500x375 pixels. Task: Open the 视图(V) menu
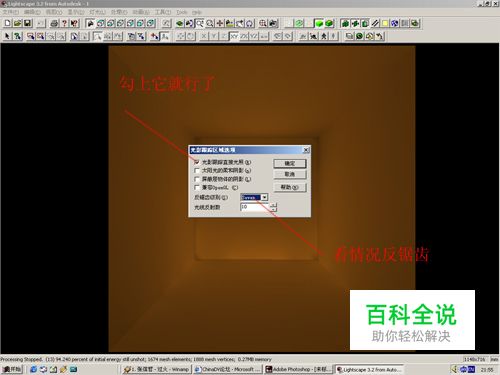coord(54,12)
